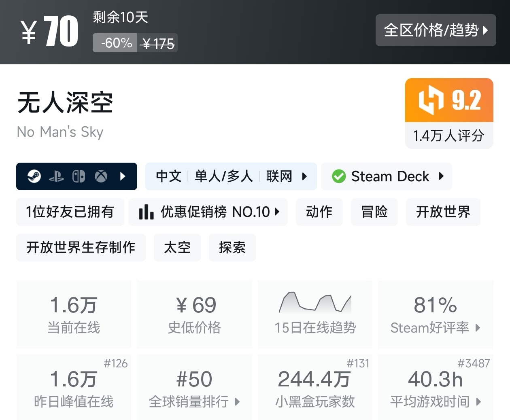Tap the green Steam Deck verified checkmark
The width and height of the screenshot is (510, 420).
click(339, 176)
